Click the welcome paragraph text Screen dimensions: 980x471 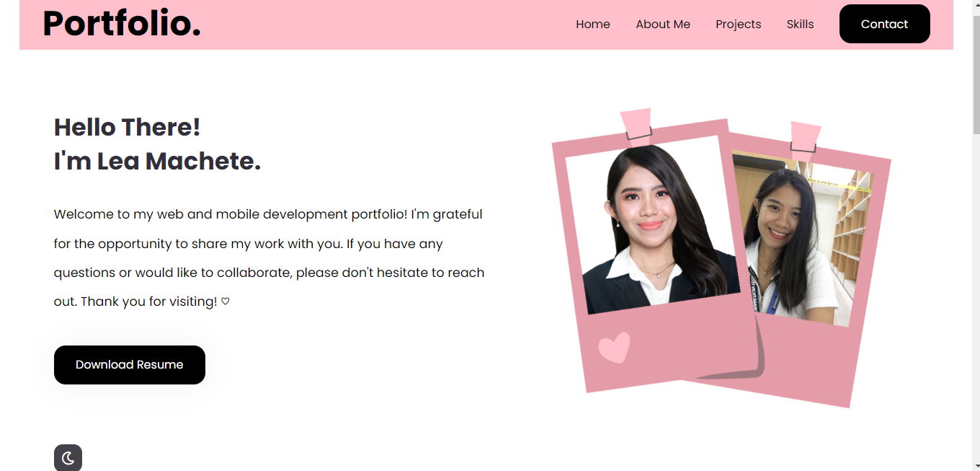coord(269,257)
